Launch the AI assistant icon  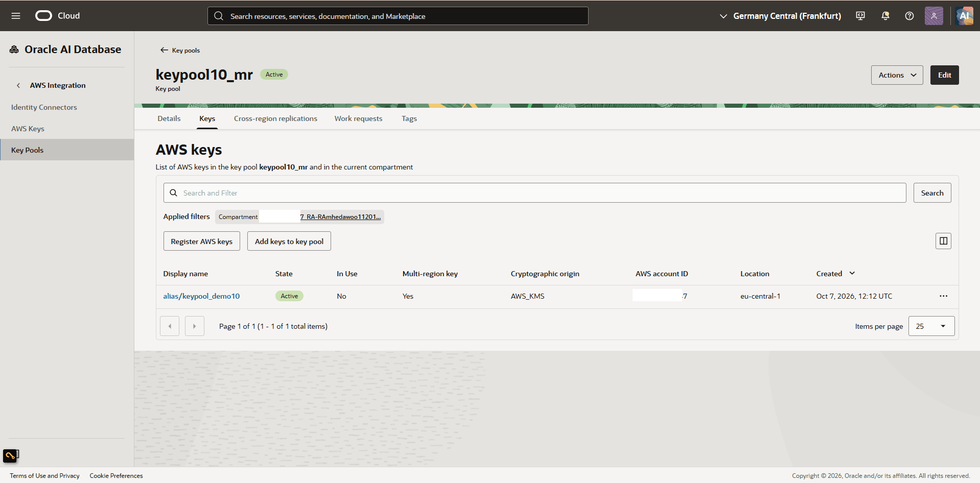coord(965,16)
